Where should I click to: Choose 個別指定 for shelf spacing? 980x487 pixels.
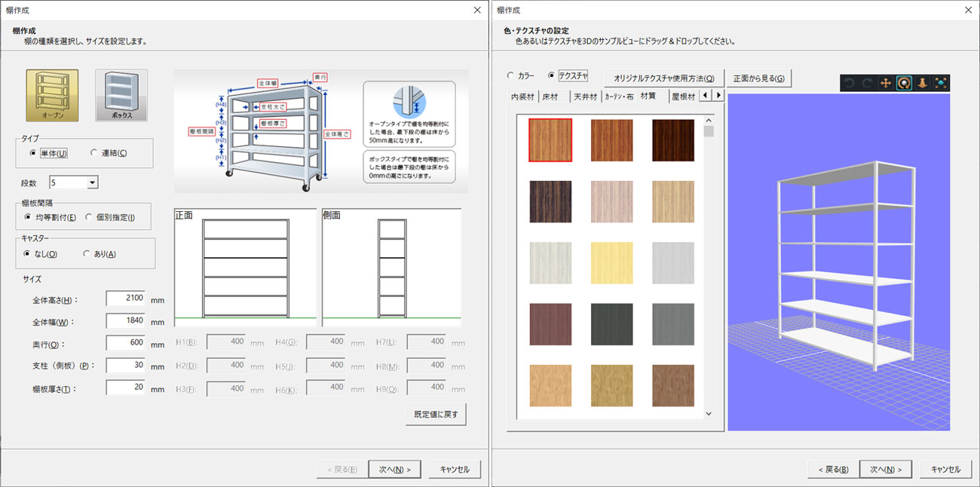[x=90, y=217]
